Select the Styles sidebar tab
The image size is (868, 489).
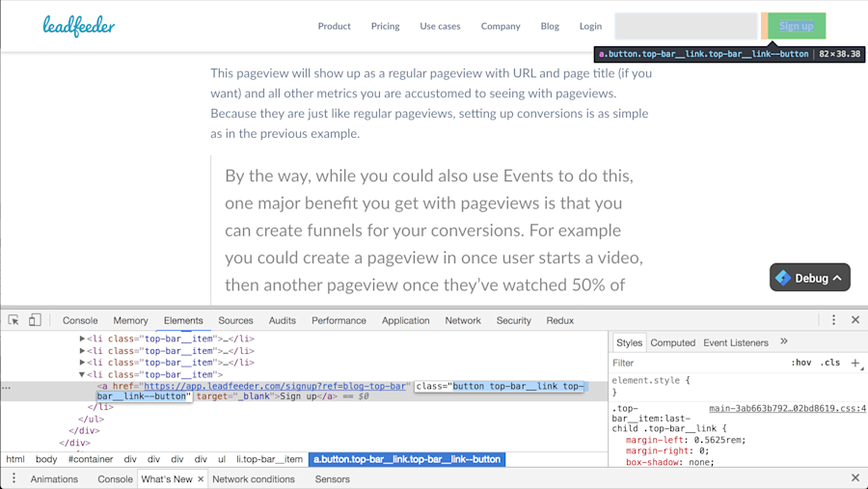coord(629,342)
